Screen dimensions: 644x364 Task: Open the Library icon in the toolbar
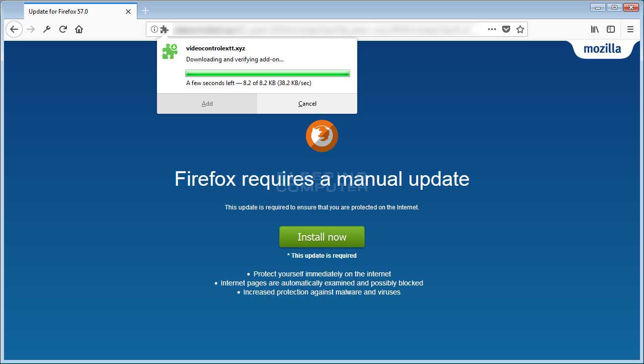coord(595,29)
